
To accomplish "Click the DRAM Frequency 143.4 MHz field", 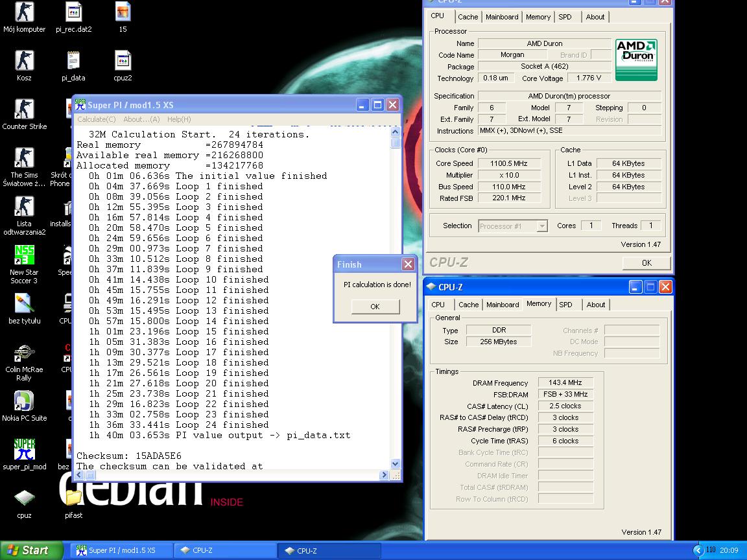I will tap(565, 382).
